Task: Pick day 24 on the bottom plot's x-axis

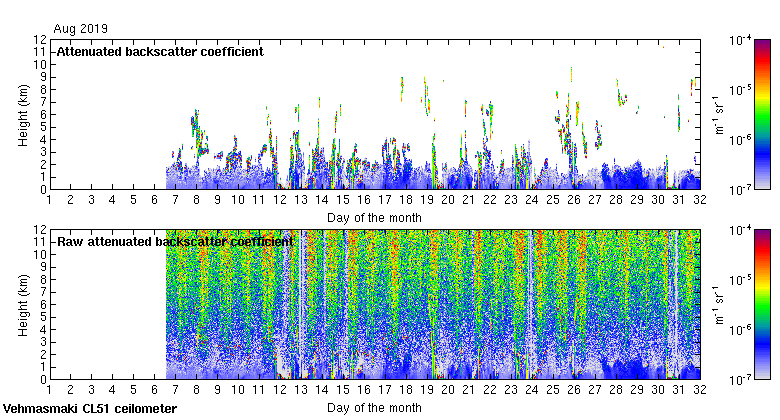Action: (x=531, y=390)
